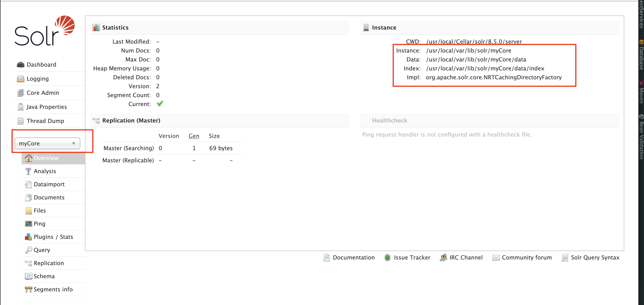Click the Segments info barrier icon

click(x=28, y=289)
